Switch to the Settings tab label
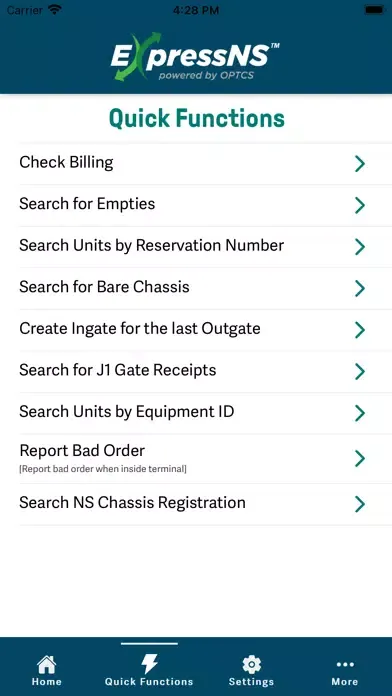Screen dimensions: 392x696 tap(251, 682)
